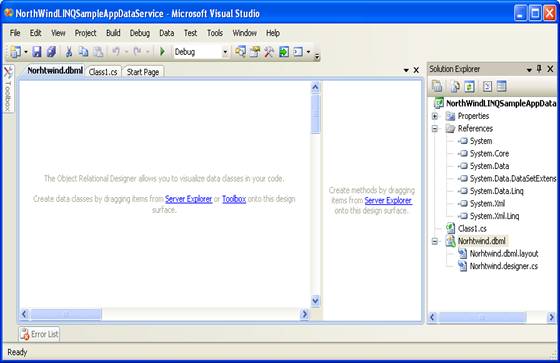The width and height of the screenshot is (560, 363).
Task: Click the designer's horizontal scrollbar thumb
Action: tap(66, 314)
